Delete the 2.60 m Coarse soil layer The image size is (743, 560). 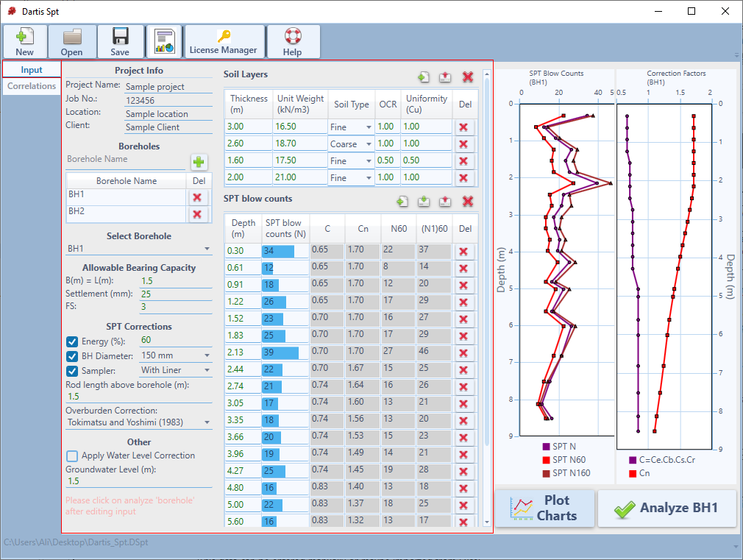[463, 144]
